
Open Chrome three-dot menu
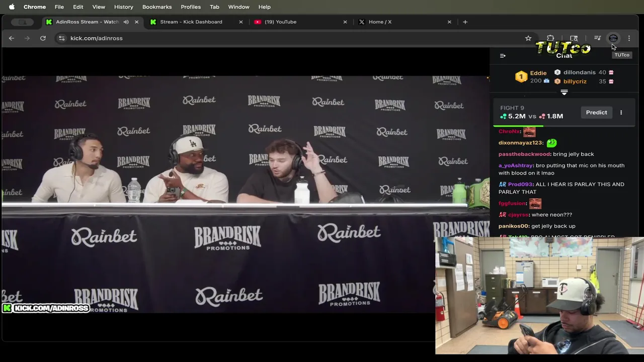point(629,38)
